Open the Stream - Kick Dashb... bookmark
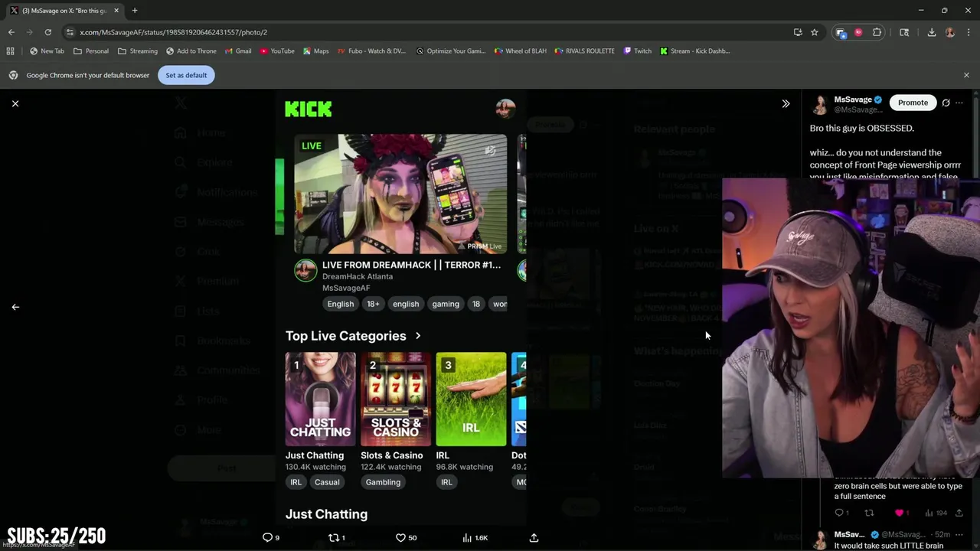980x551 pixels. 695,51
